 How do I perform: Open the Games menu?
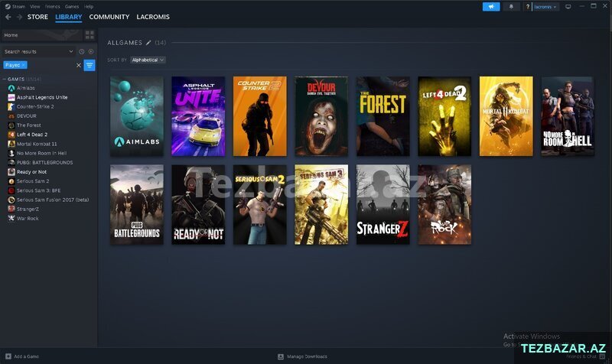tap(72, 6)
